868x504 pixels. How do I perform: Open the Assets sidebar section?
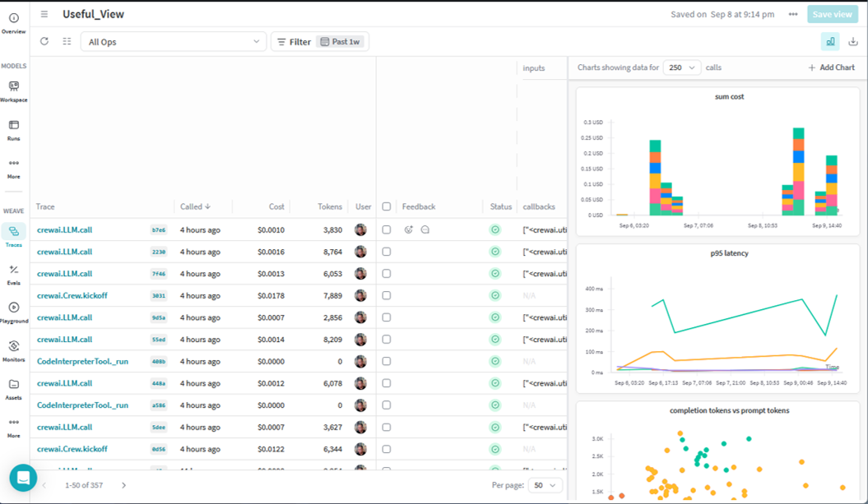click(14, 388)
